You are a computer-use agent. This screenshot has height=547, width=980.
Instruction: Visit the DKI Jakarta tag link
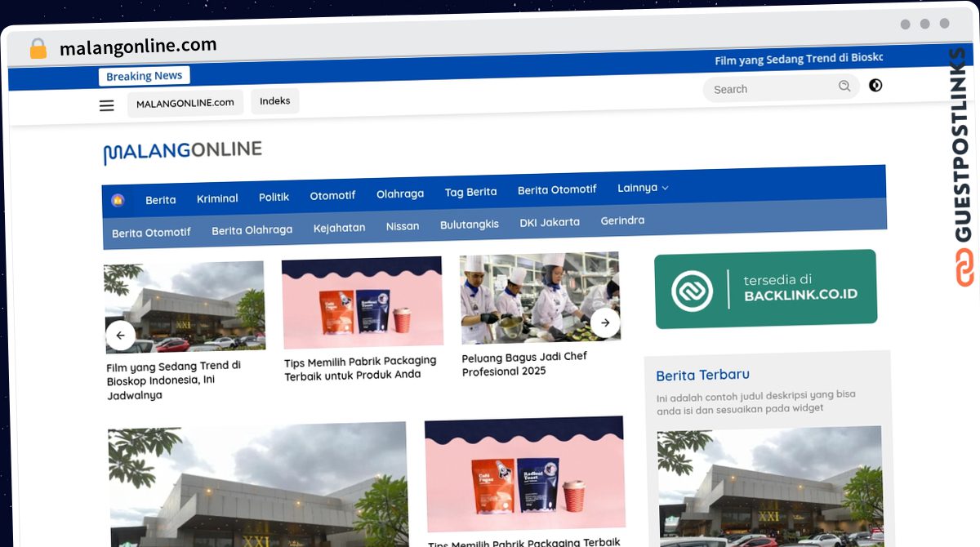click(550, 222)
